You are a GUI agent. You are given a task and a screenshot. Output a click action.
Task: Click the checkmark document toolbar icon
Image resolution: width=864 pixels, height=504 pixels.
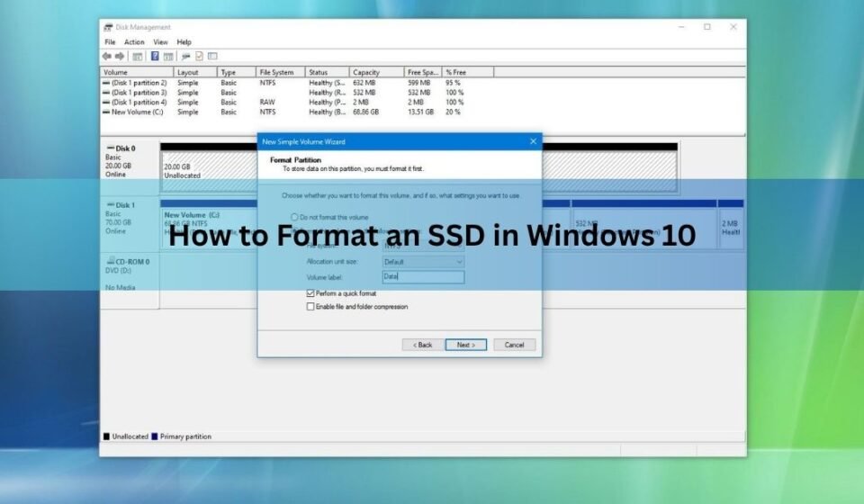coord(200,56)
